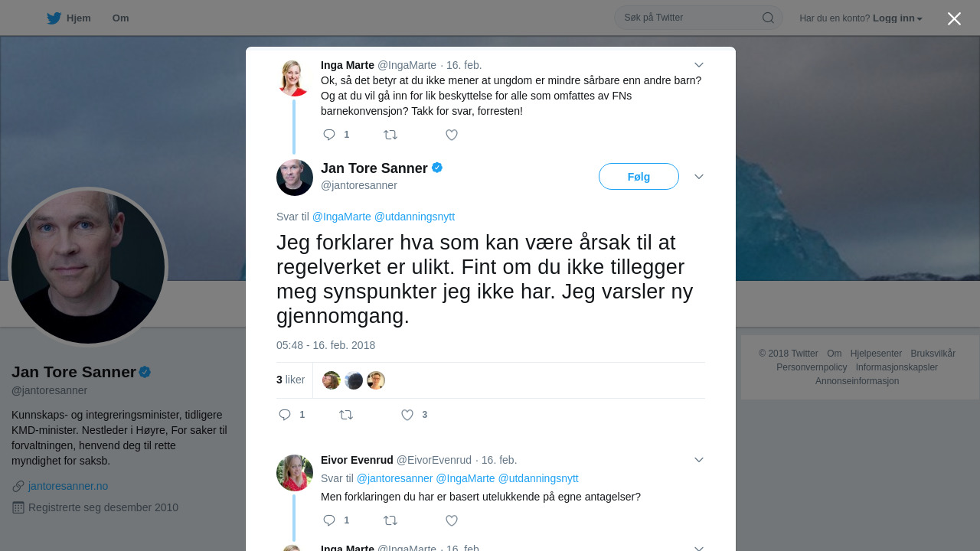Viewport: 980px width, 551px height.
Task: Like Eivor Evenrud's tweet
Action: click(x=452, y=520)
